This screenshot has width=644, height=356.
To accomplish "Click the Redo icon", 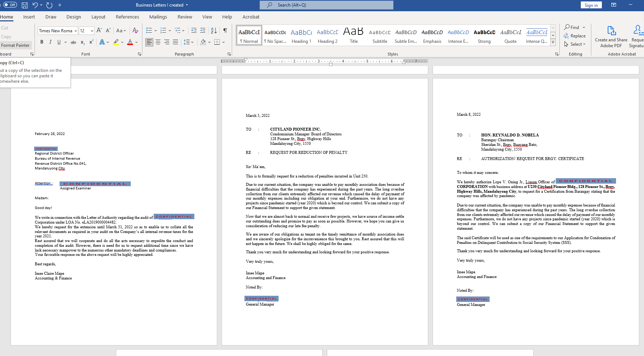I will point(49,5).
